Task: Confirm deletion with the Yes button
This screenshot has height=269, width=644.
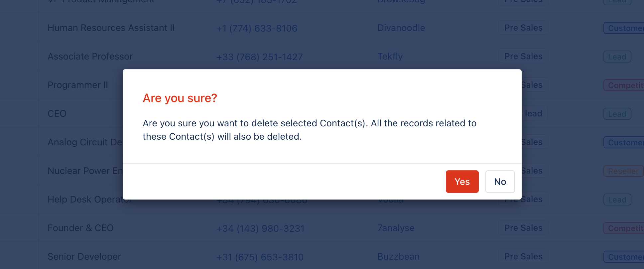Action: coord(462,182)
